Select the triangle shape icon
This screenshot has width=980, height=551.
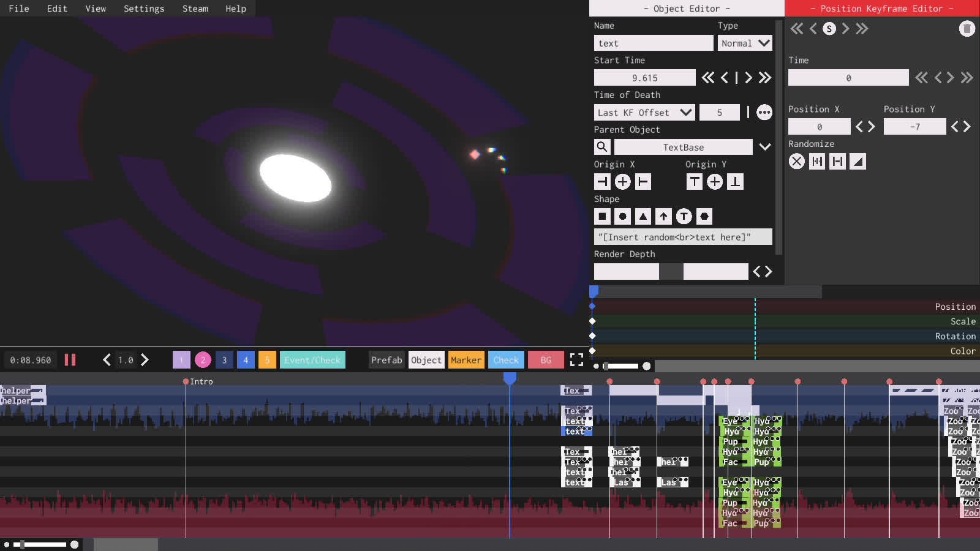point(643,216)
